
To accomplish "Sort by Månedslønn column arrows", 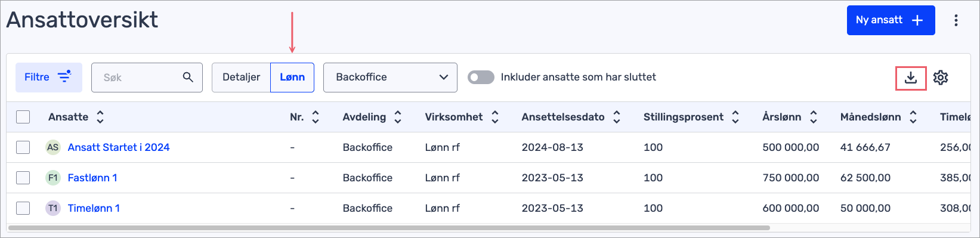I will 913,117.
